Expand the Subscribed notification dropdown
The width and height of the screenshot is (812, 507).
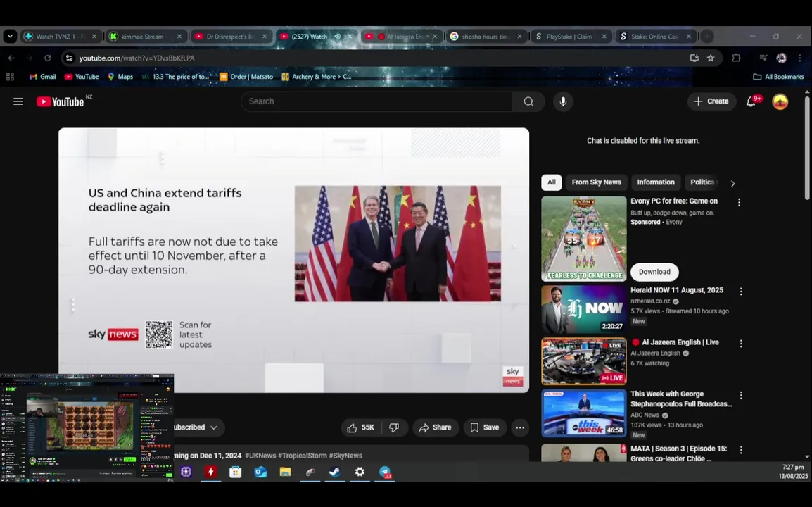coord(213,427)
